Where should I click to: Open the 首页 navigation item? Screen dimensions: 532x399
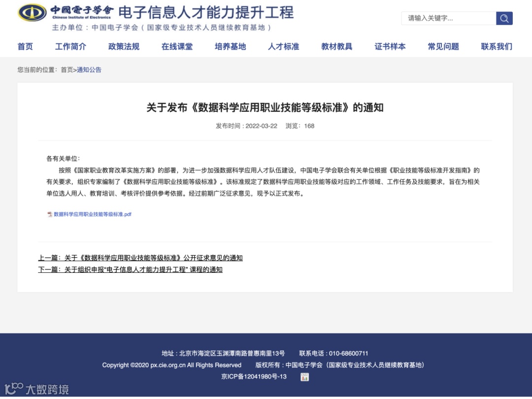[25, 46]
